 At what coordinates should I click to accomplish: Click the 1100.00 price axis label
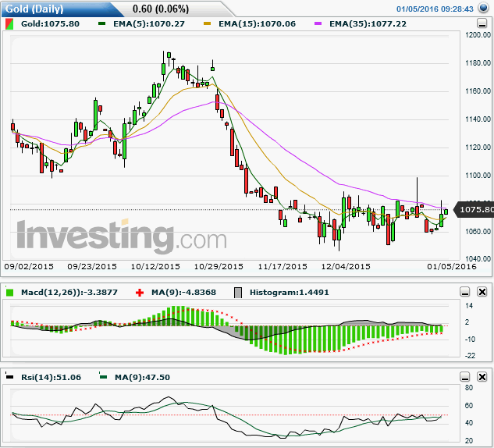click(x=478, y=175)
